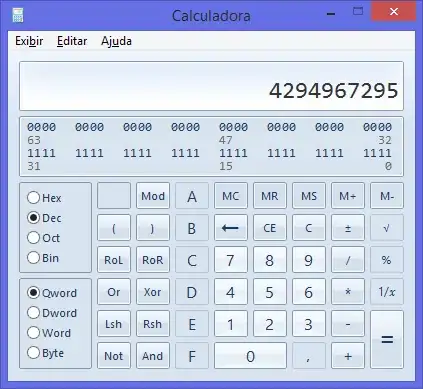Click hex digit C key
423x389 pixels.
click(x=192, y=260)
